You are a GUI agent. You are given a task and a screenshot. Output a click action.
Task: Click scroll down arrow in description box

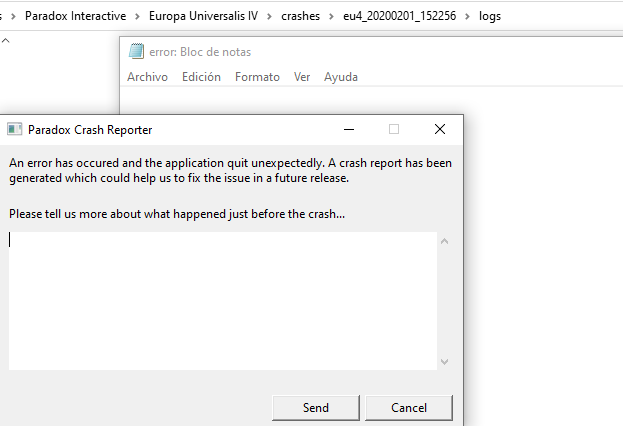445,362
